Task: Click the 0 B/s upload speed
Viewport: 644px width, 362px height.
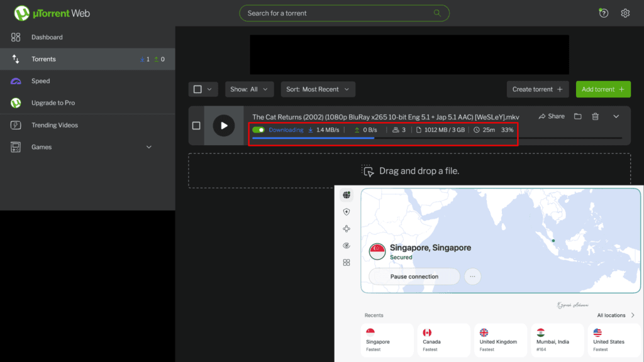Action: pyautogui.click(x=365, y=129)
